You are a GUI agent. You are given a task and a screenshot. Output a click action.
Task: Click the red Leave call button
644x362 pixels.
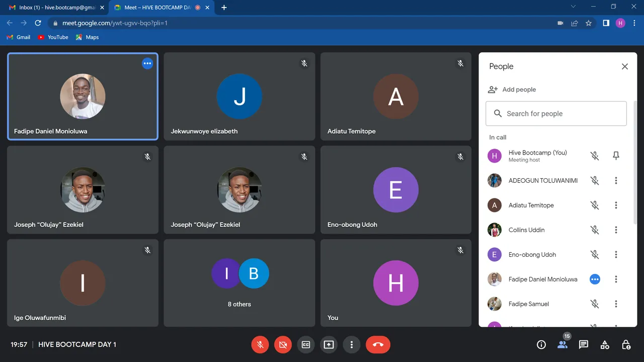coord(378,345)
